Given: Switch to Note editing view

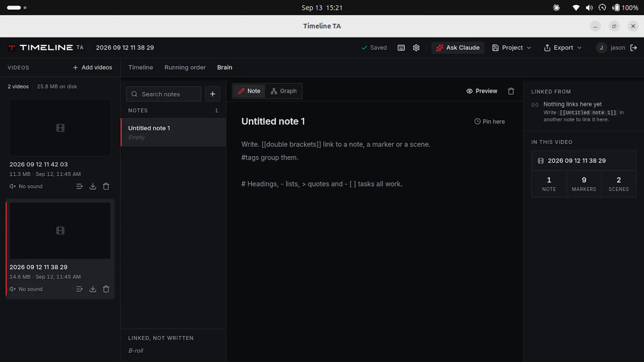Looking at the screenshot, I should pos(249,91).
